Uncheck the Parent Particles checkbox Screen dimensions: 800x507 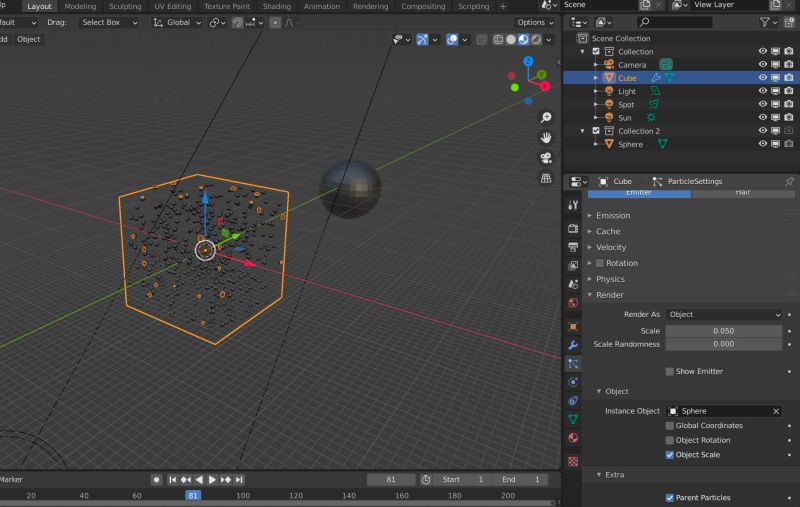tap(669, 498)
